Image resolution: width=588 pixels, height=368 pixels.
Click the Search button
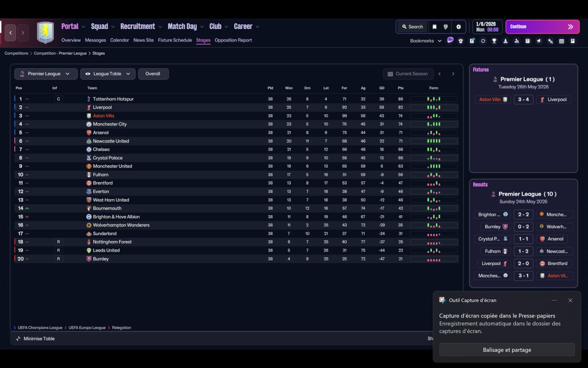[413, 27]
